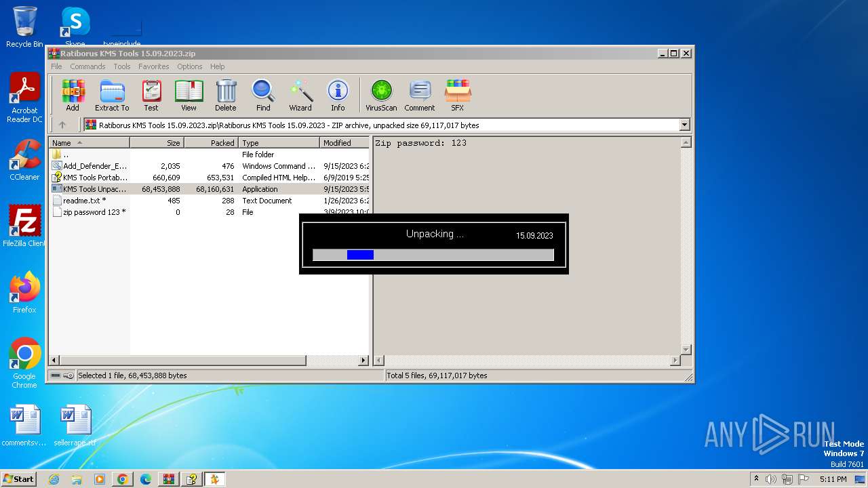Sort by Size column header
This screenshot has height=488, width=868.
click(x=157, y=143)
